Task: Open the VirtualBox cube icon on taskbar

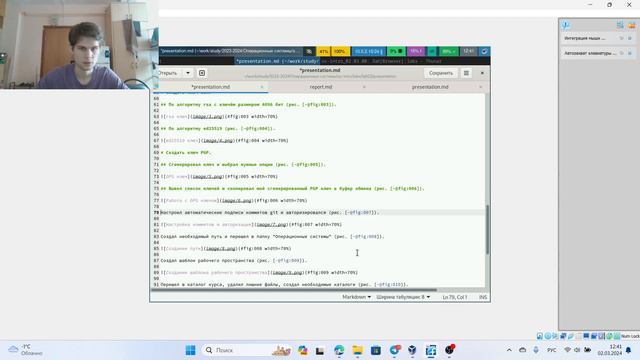Action: (412, 350)
